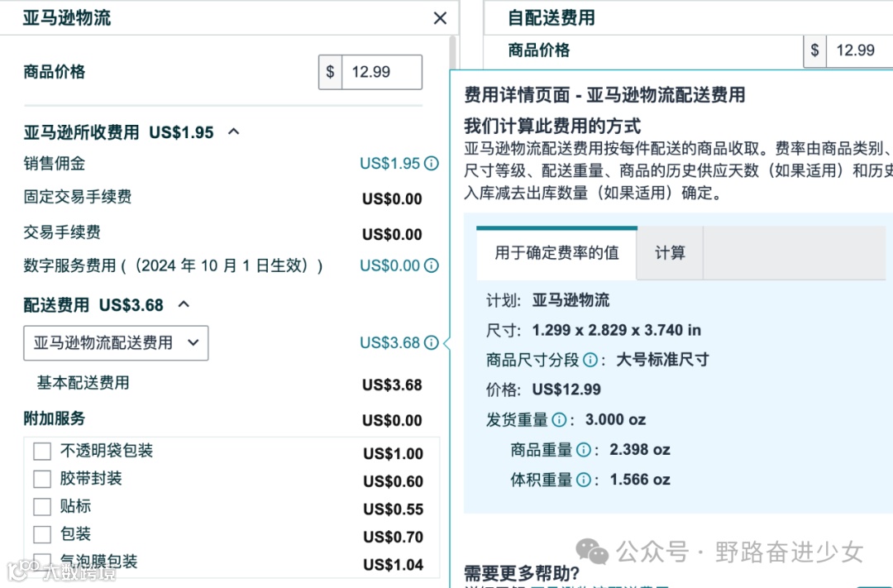
Task: Tick the 包装 checkbox
Action: pyautogui.click(x=42, y=534)
